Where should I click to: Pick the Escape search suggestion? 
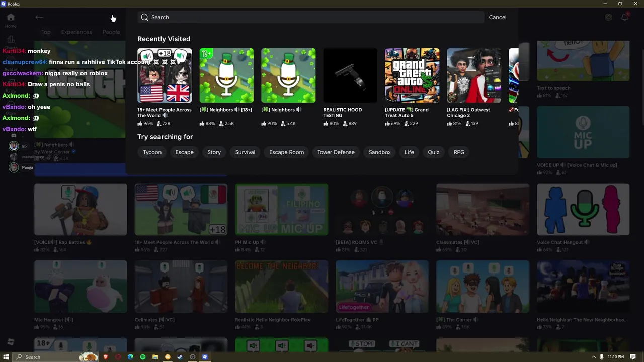pyautogui.click(x=184, y=152)
